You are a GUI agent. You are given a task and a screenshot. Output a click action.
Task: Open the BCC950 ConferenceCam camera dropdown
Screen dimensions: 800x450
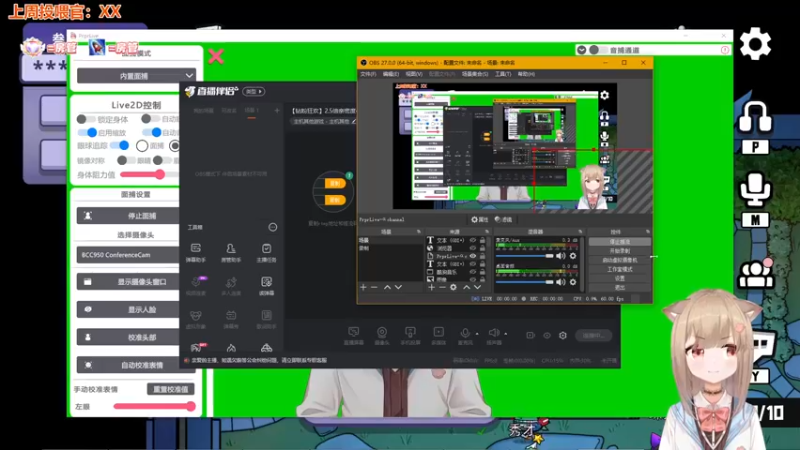coord(128,255)
